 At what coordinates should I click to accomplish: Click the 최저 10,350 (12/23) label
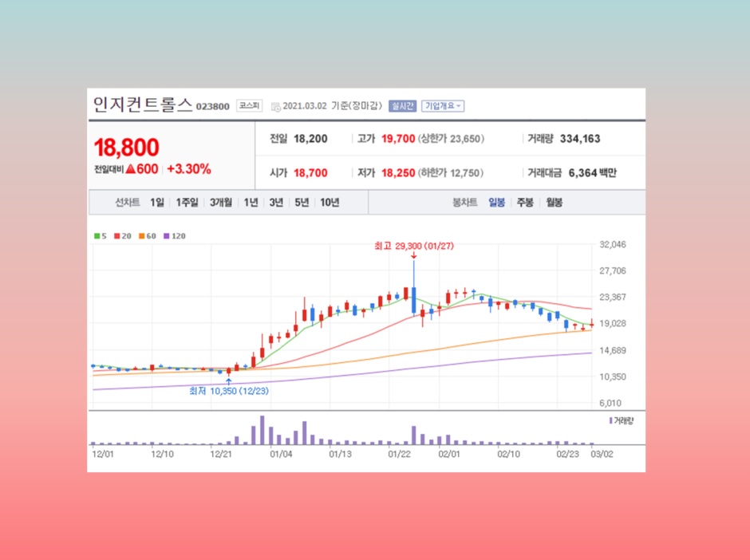tap(229, 391)
